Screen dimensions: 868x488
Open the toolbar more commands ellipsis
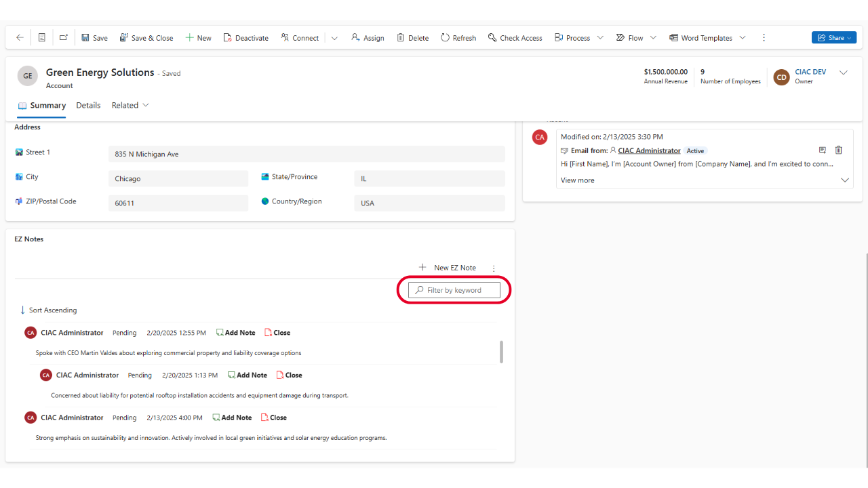(x=764, y=38)
